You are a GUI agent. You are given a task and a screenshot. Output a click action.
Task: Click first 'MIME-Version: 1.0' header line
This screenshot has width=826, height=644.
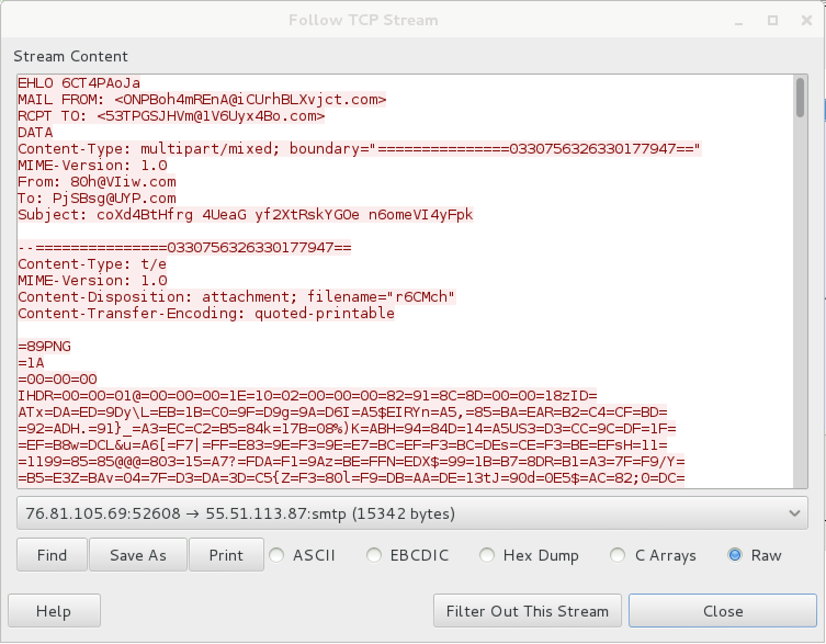point(93,165)
